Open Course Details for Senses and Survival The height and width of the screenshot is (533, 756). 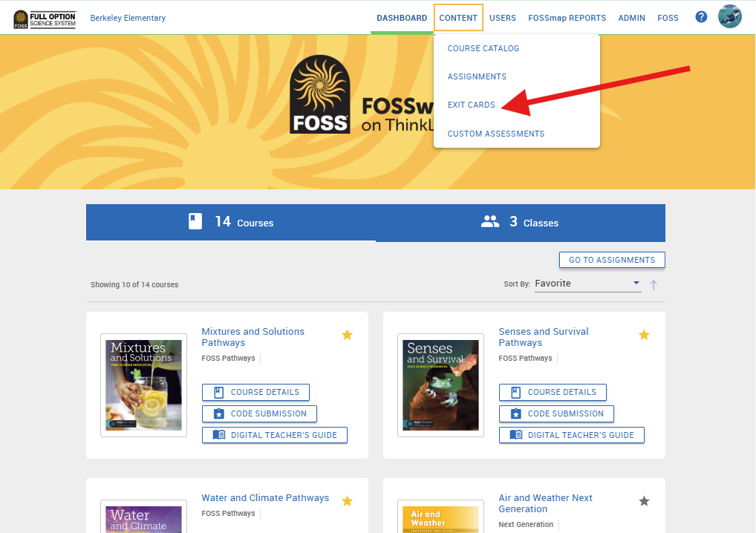tap(553, 392)
